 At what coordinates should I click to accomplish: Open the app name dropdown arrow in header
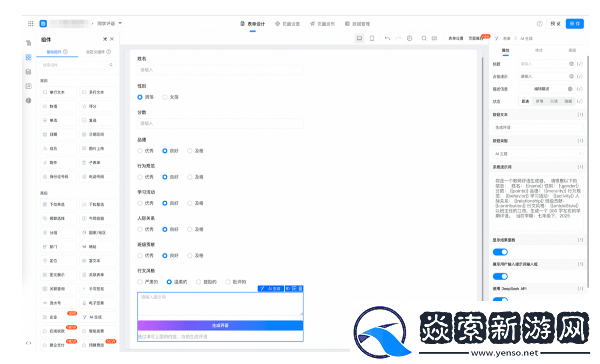(120, 23)
